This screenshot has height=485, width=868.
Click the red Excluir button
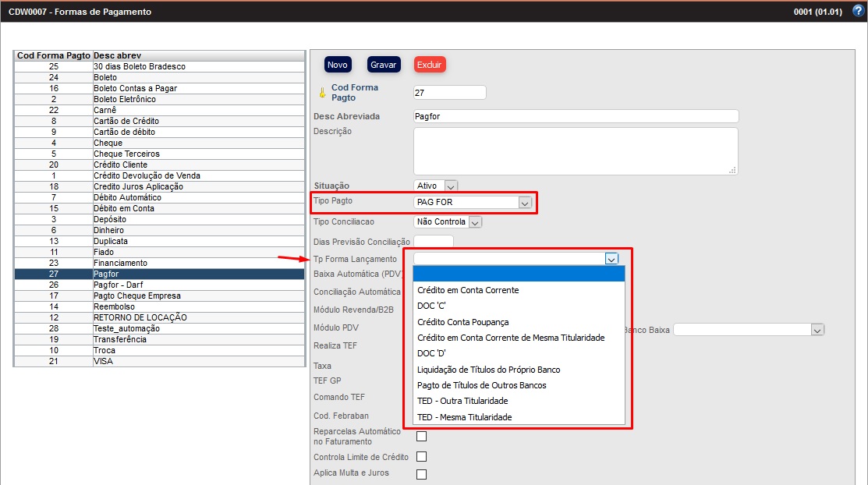[x=429, y=65]
